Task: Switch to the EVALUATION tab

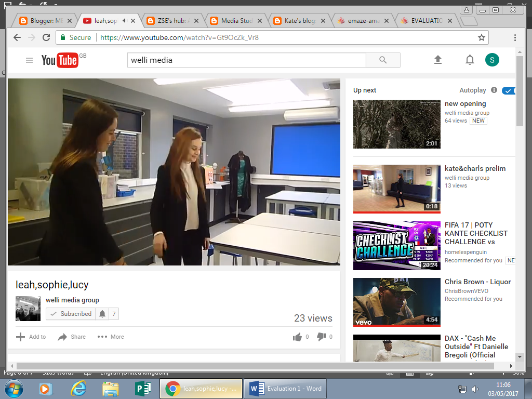Action: point(426,21)
